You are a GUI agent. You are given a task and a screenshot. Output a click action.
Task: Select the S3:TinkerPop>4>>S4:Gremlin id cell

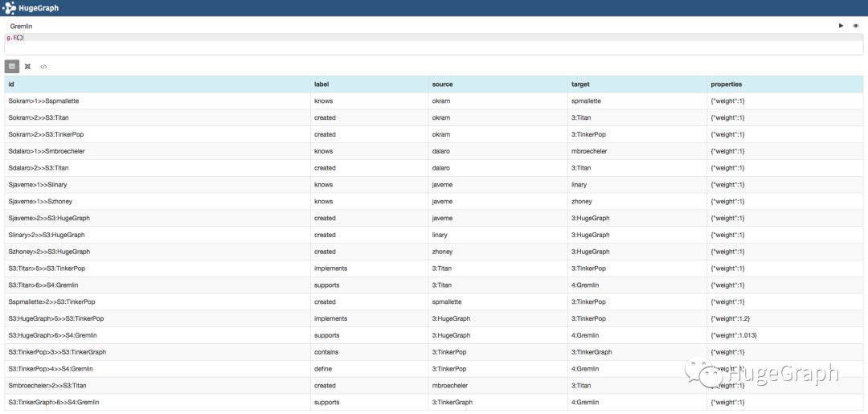coord(158,369)
